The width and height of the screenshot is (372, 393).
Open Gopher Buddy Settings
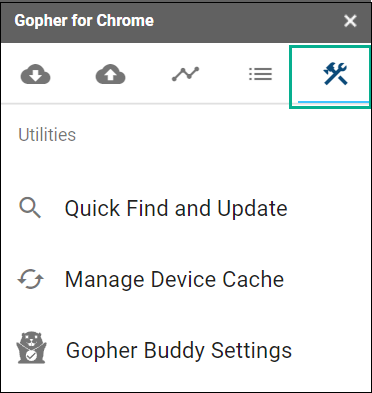[179, 351]
